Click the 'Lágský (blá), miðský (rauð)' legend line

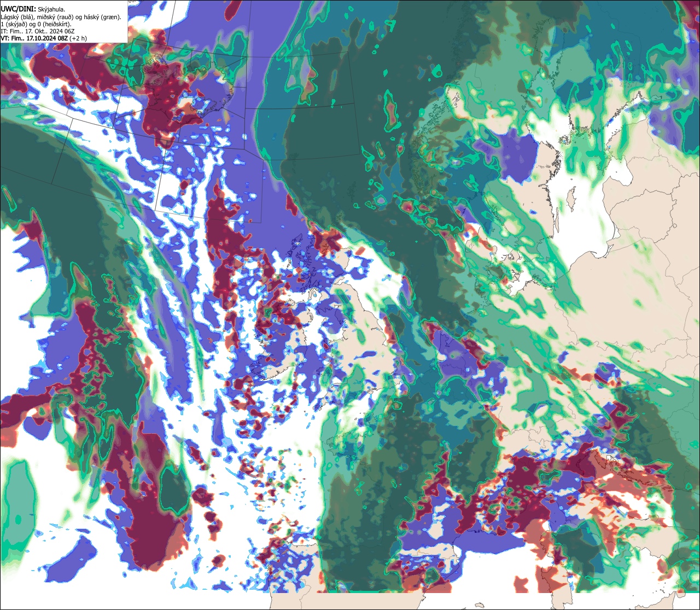(x=61, y=17)
